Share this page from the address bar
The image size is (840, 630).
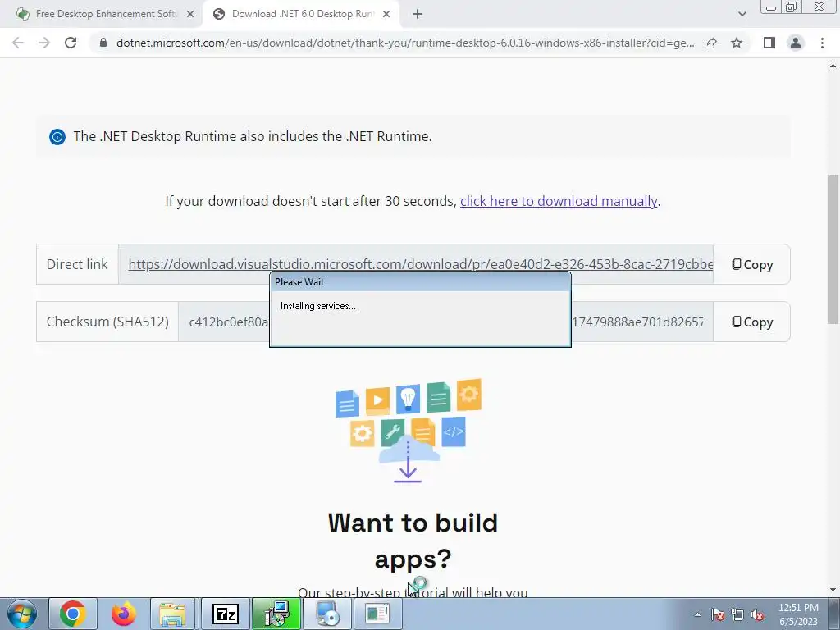[710, 43]
